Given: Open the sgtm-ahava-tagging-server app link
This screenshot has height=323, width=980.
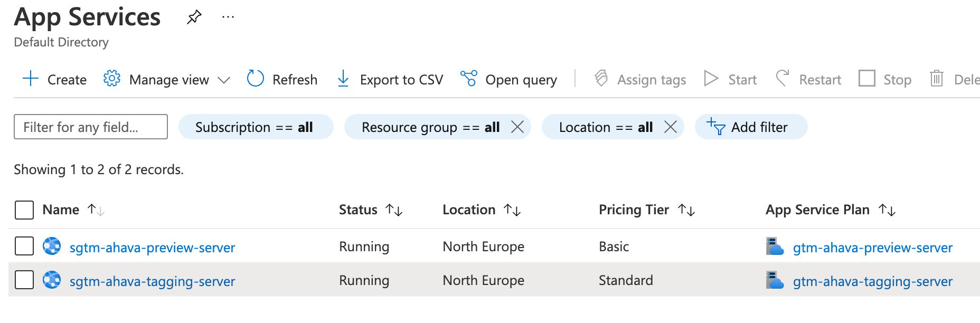Looking at the screenshot, I should pos(152,281).
